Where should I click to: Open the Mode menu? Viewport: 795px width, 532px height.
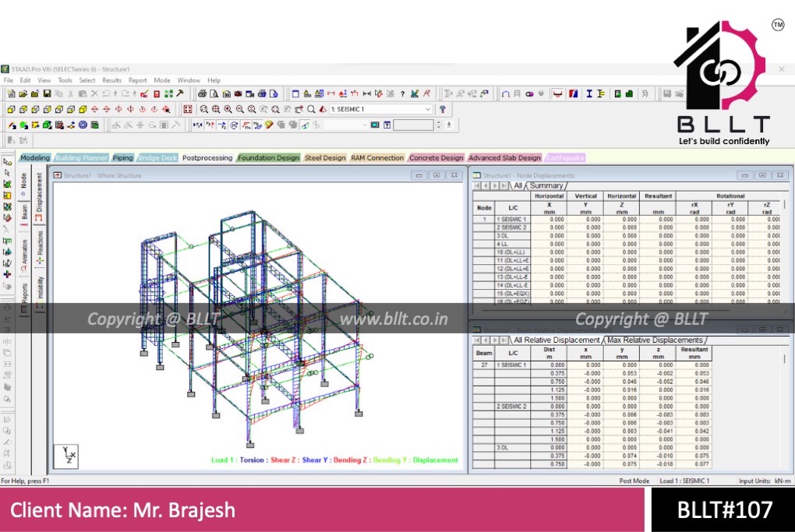click(162, 80)
